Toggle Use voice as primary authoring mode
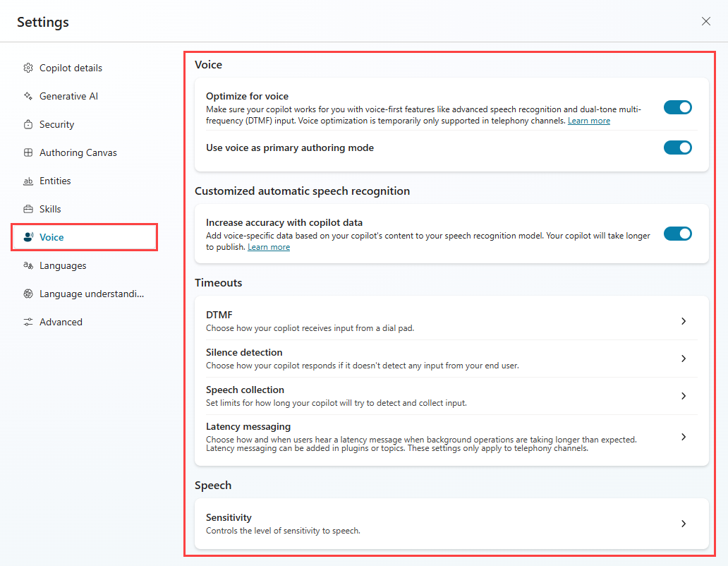728x566 pixels. 678,147
